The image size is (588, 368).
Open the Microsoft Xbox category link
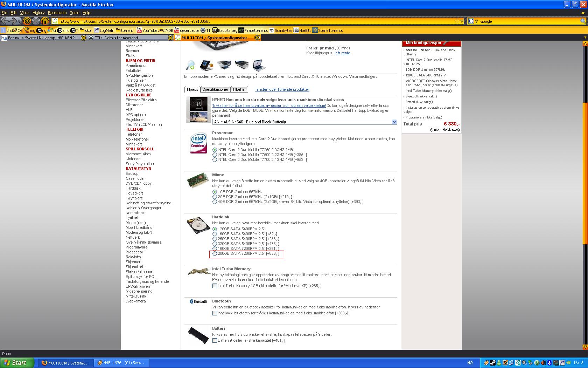point(139,154)
